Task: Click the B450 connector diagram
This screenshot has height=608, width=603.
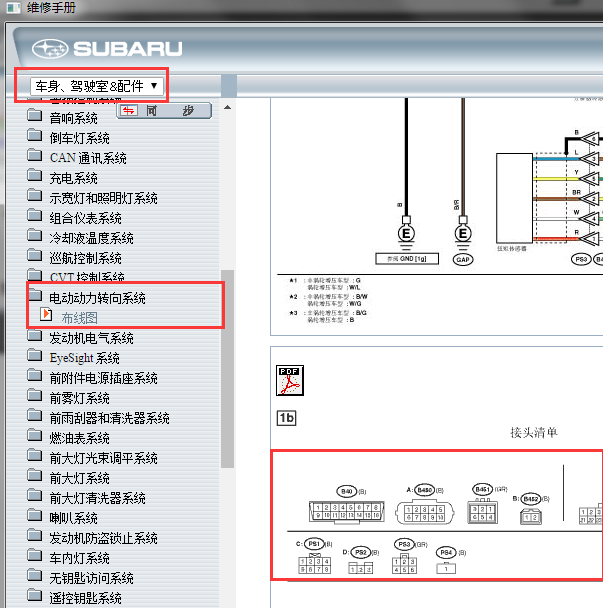Action: click(425, 513)
